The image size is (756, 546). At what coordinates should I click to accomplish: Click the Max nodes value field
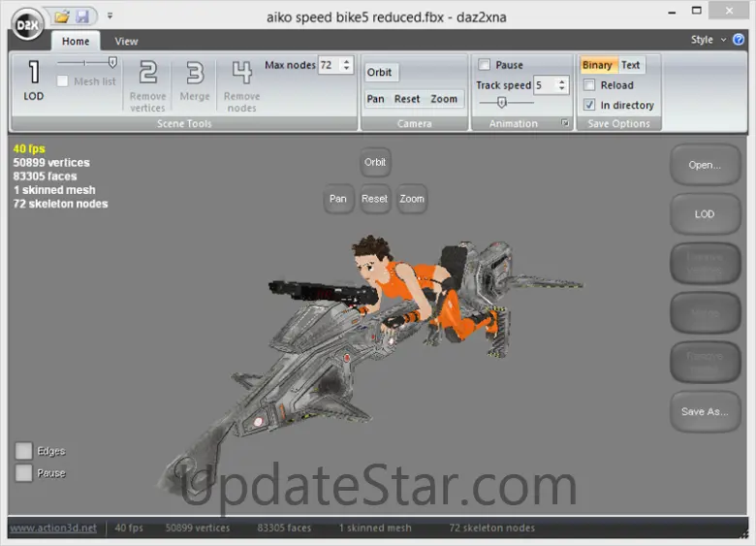pos(329,65)
